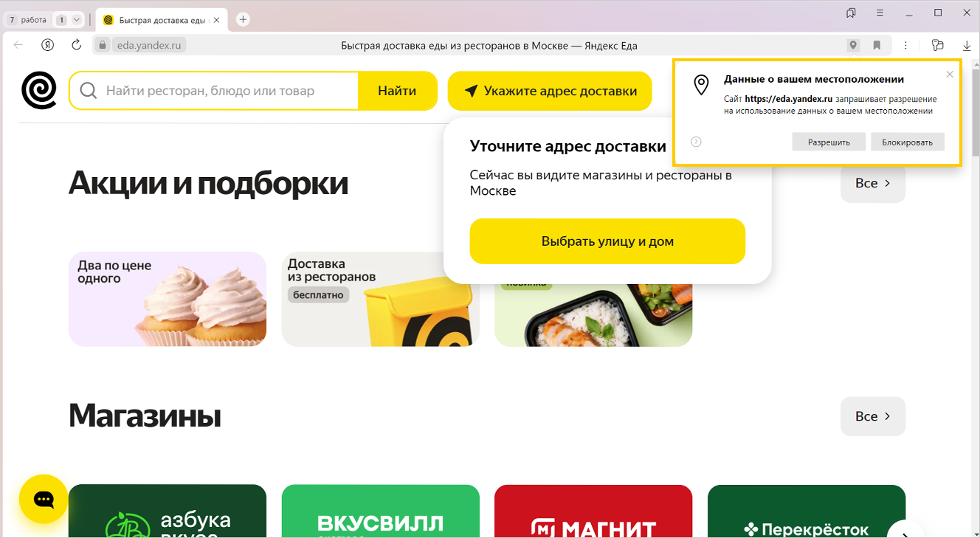Viewport: 980px width, 538px height.
Task: Reload the page with refresh icon
Action: tap(76, 45)
